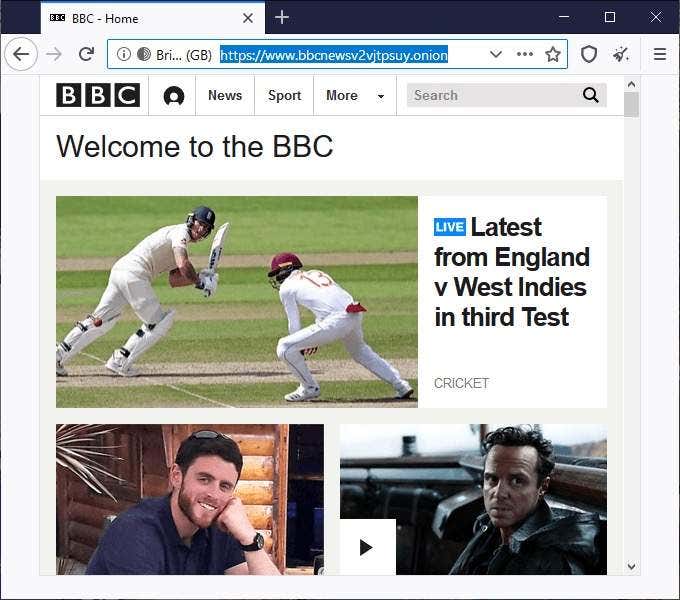Click the BBC logo
680x600 pixels.
point(98,95)
